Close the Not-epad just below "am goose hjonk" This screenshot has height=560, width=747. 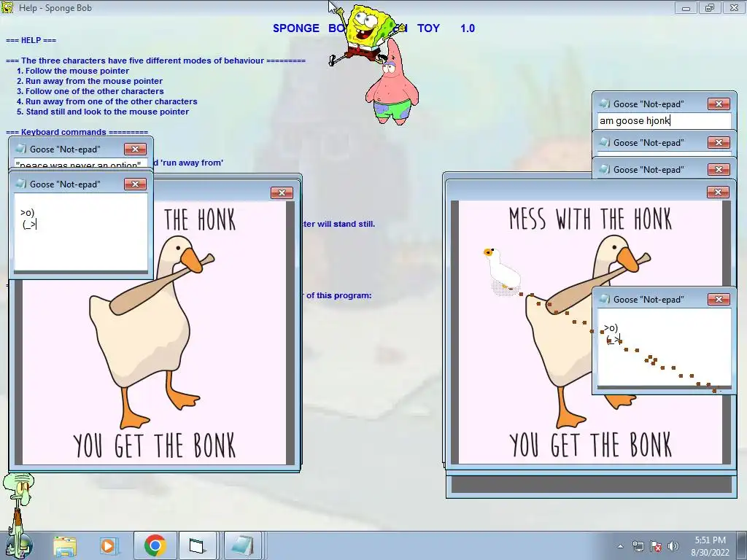(x=719, y=143)
